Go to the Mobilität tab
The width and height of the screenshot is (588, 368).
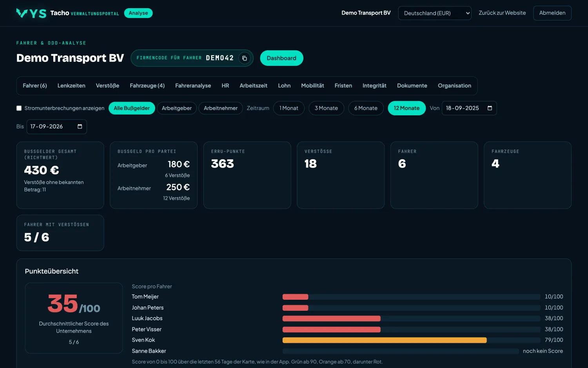[x=312, y=86]
